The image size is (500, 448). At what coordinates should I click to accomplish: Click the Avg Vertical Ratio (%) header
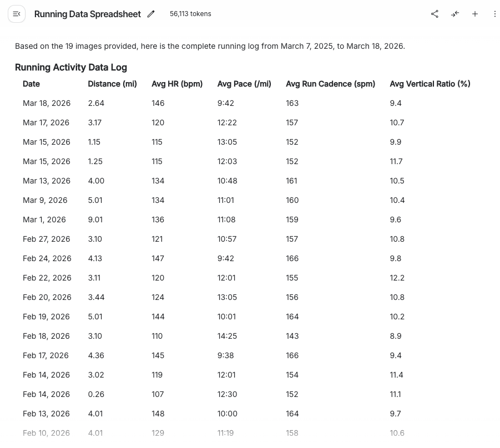pos(430,84)
